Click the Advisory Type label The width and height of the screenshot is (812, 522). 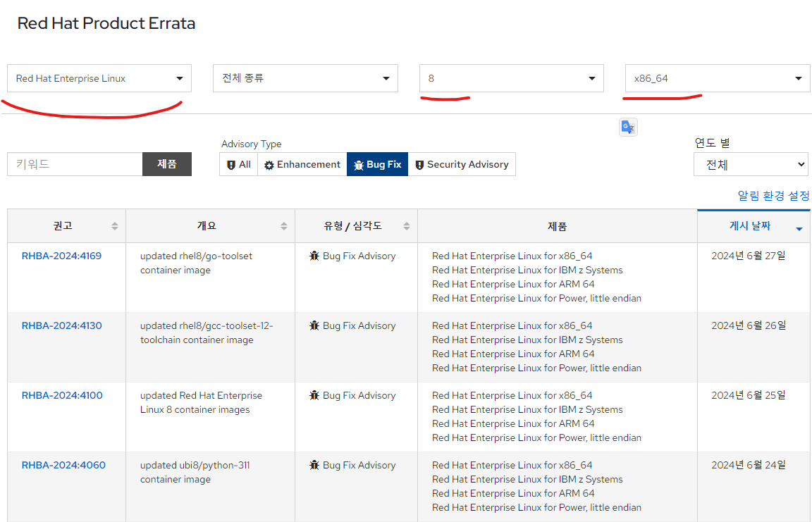click(251, 144)
